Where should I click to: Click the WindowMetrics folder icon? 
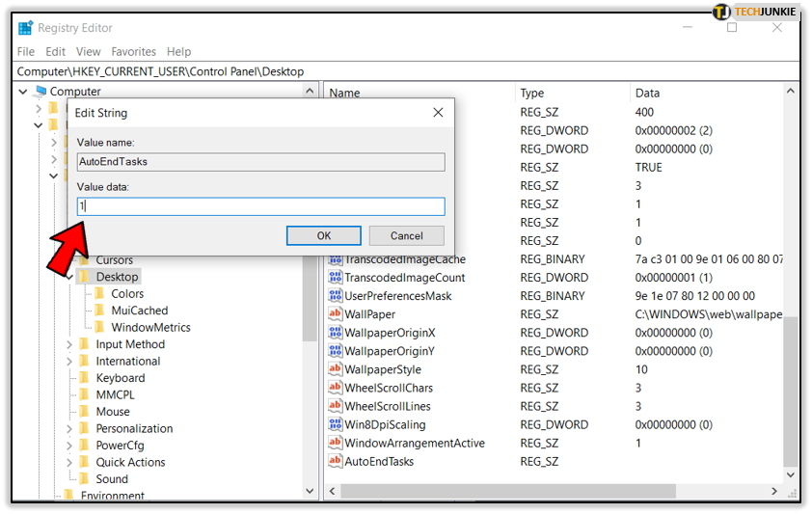[100, 327]
